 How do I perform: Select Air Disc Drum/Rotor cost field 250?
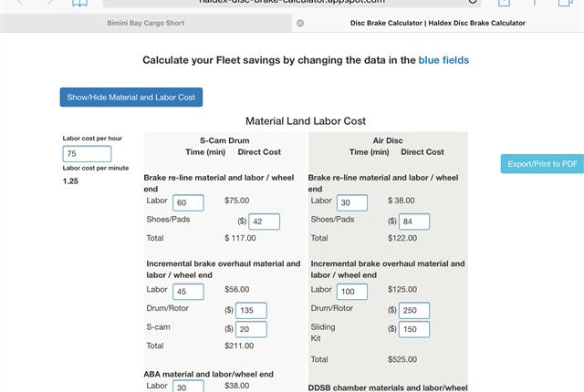414,311
